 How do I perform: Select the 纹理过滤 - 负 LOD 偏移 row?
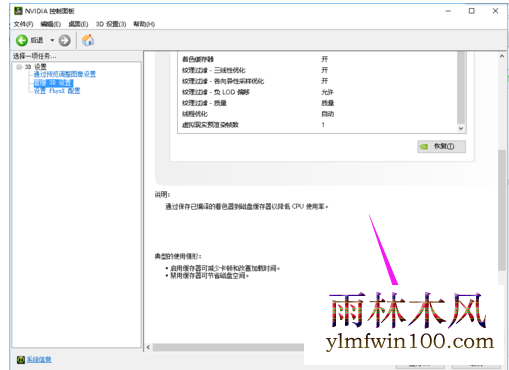point(318,92)
